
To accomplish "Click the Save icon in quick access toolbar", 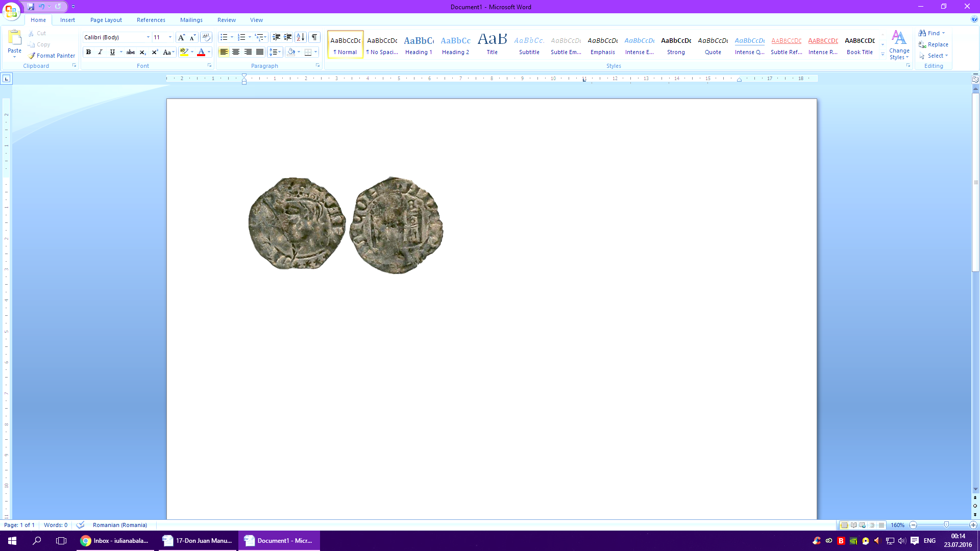I will (x=31, y=7).
